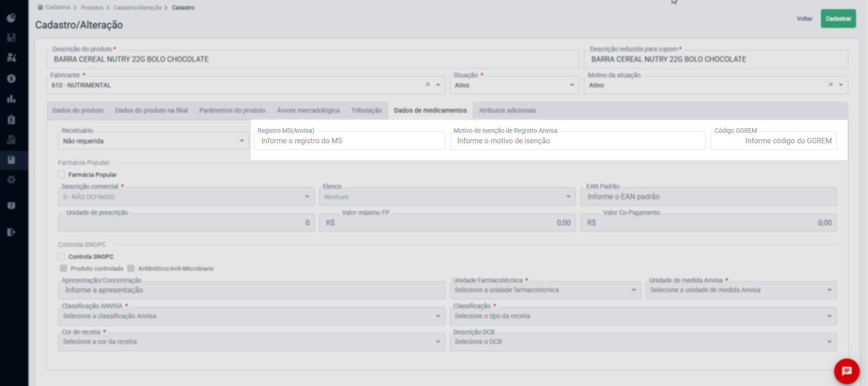Click the green Cadastrar button
Viewport: 868px width, 386px height.
(x=838, y=19)
